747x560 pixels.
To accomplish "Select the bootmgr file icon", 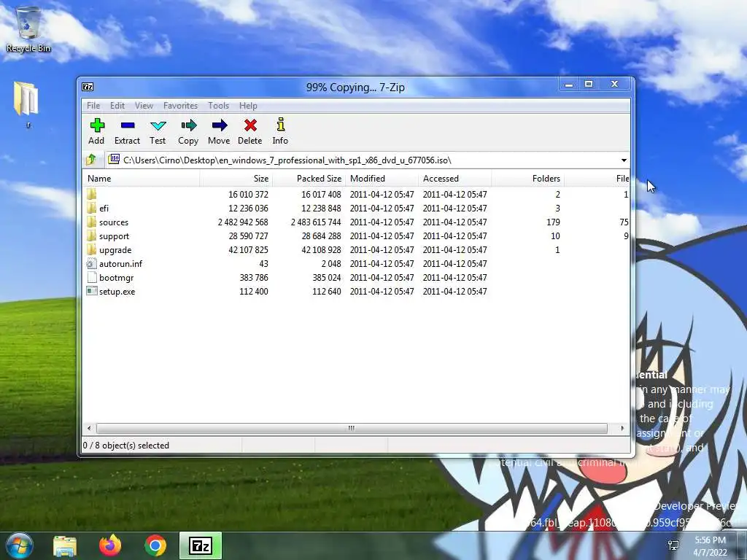I will pyautogui.click(x=91, y=277).
